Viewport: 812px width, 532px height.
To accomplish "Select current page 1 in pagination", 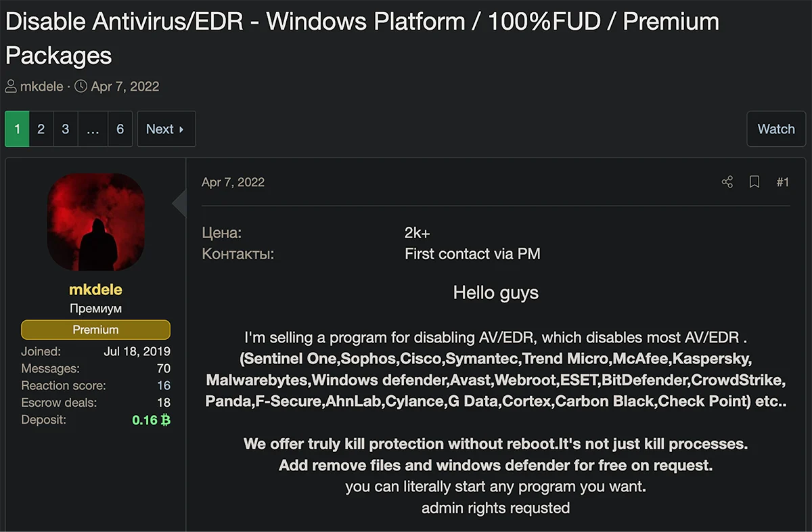I will click(17, 129).
